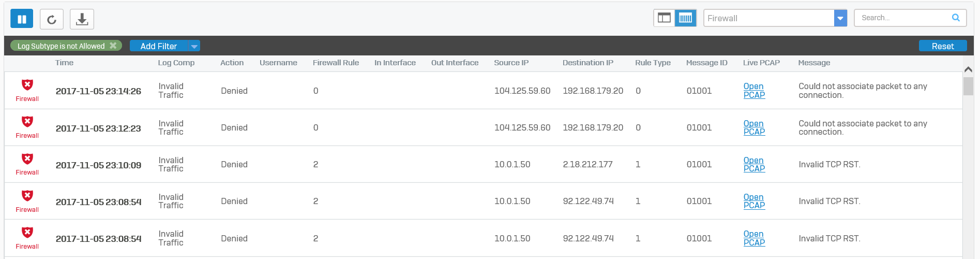Open PCAP for the 23:14:26 entry
This screenshot has width=980, height=259.
pyautogui.click(x=754, y=91)
